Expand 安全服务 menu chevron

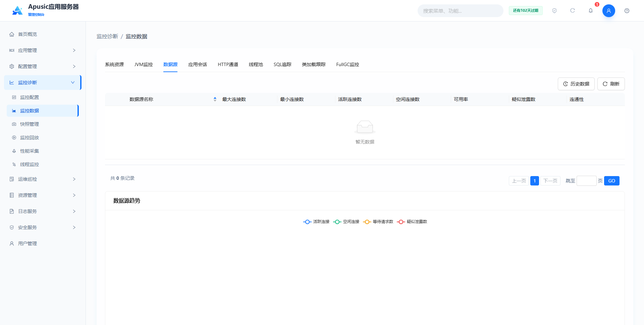(x=74, y=227)
